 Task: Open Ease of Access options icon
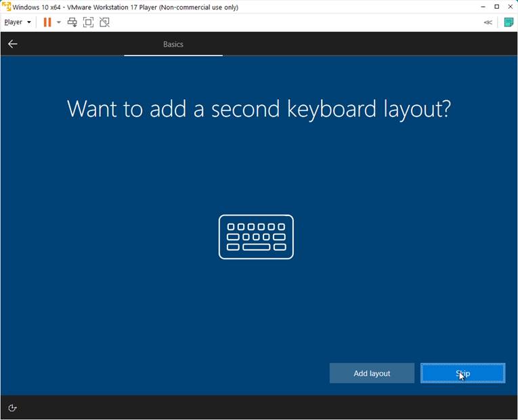(12, 408)
